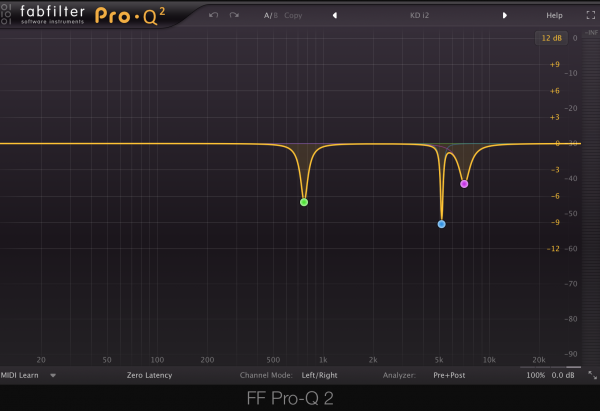This screenshot has height=411, width=600.
Task: Select the green EQ band node
Action: pyautogui.click(x=304, y=202)
